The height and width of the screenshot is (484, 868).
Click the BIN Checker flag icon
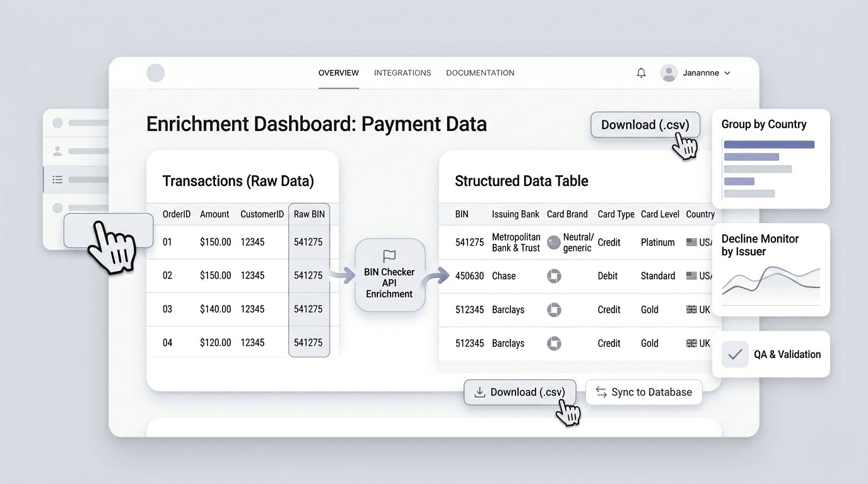click(x=389, y=256)
